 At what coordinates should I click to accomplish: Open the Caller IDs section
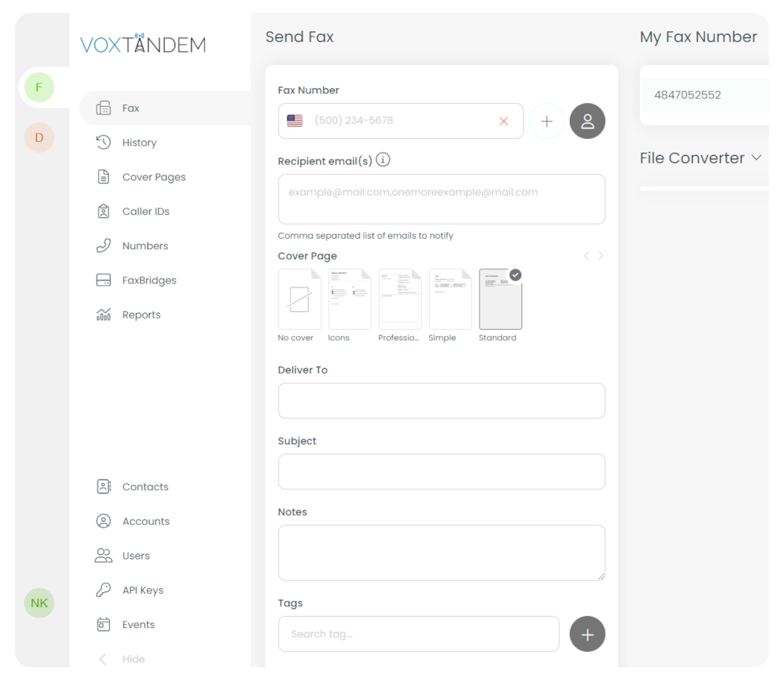click(x=104, y=211)
